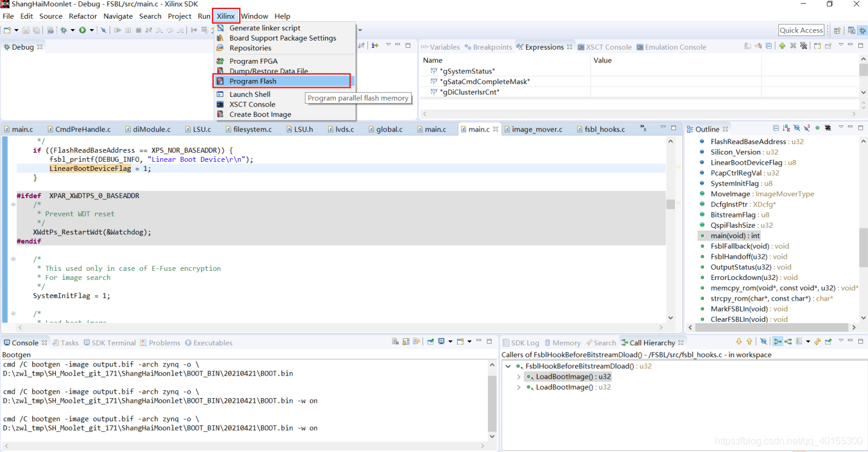Open Console view display dropdown arrow
This screenshot has height=452, width=868.
click(x=450, y=342)
